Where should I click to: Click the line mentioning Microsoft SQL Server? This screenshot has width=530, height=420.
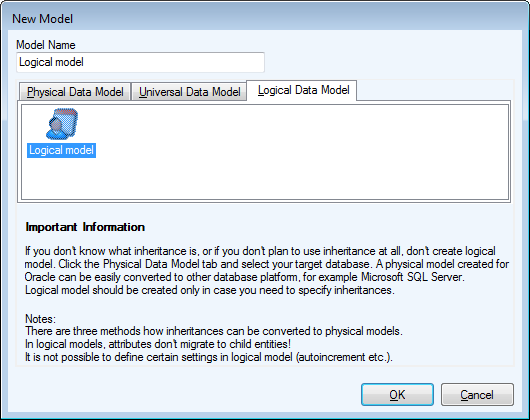tap(245, 277)
